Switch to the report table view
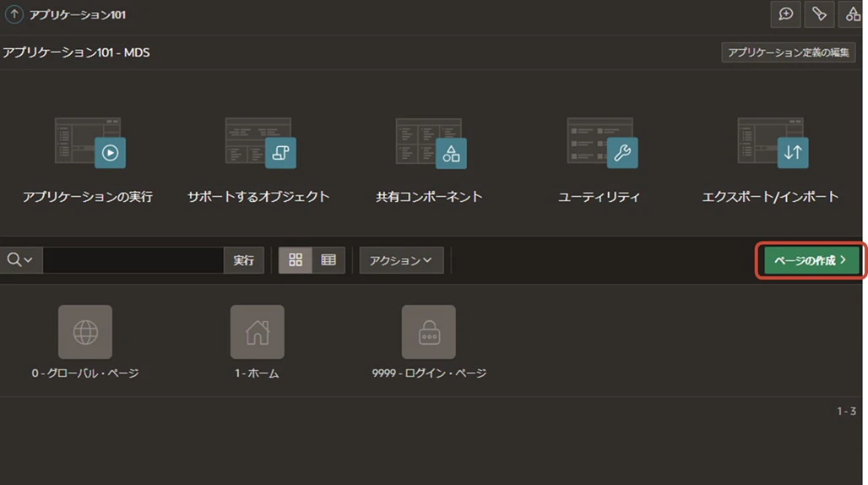Image resolution: width=868 pixels, height=485 pixels. (x=328, y=259)
